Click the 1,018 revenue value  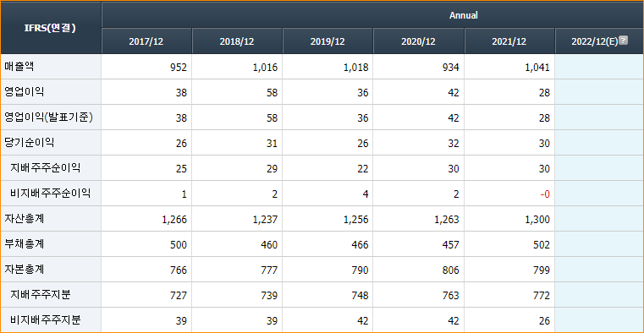356,68
